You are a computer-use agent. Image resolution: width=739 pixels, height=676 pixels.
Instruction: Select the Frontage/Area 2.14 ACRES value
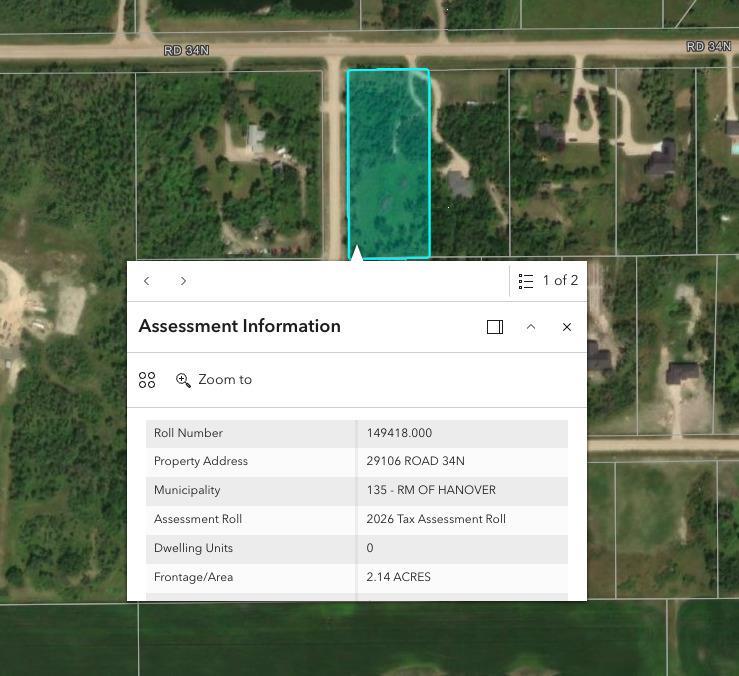[398, 577]
